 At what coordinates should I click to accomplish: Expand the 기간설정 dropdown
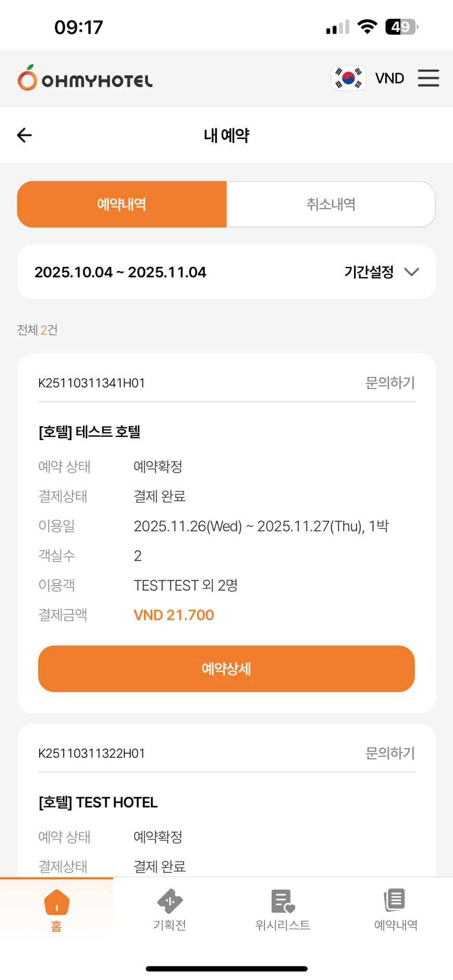369,272
